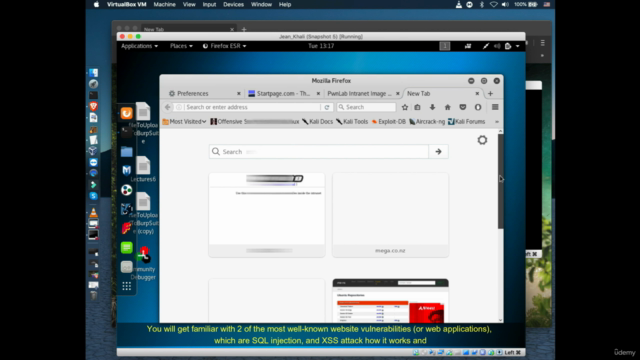The height and width of the screenshot is (360, 640).
Task: Open the VirtualBox VM application menu
Action: 127,4
